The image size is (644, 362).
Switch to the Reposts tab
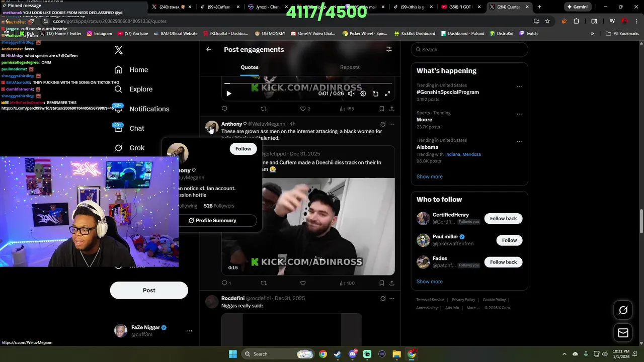(350, 67)
